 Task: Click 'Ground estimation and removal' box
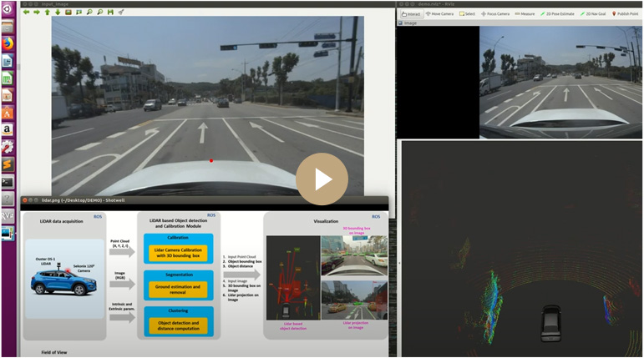click(178, 290)
